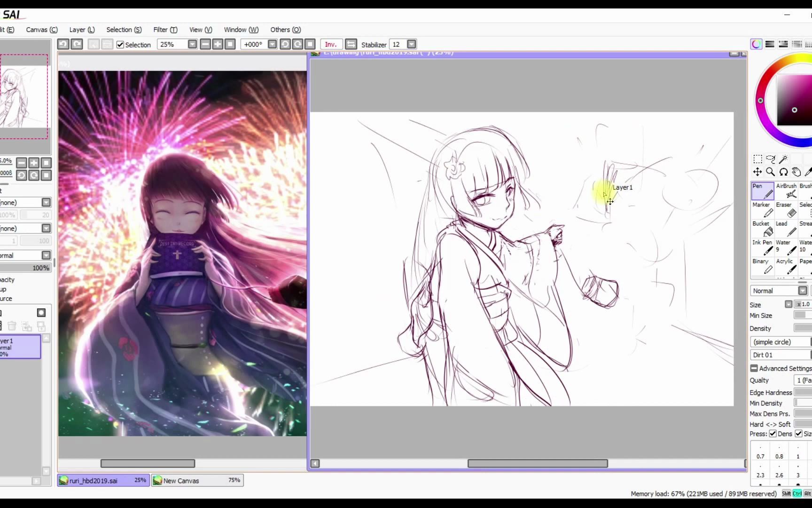
Task: Open the Window menu
Action: pos(241,30)
